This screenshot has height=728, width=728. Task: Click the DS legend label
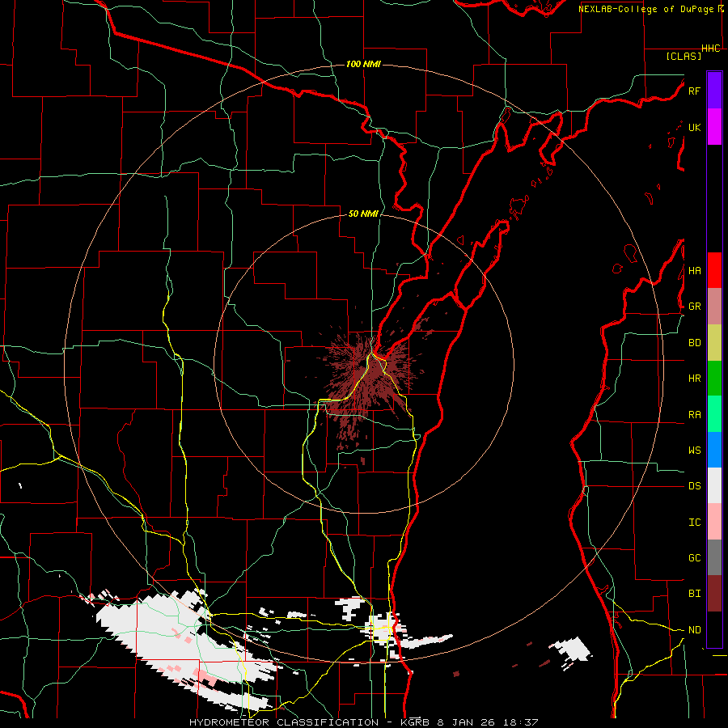pyautogui.click(x=694, y=486)
